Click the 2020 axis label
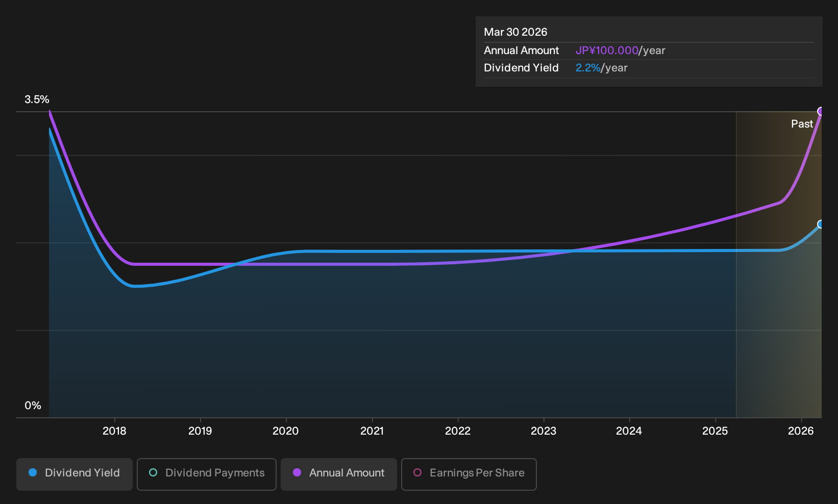 point(286,431)
